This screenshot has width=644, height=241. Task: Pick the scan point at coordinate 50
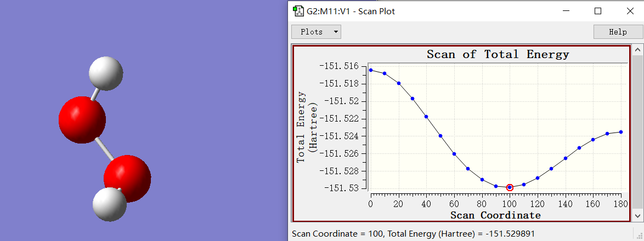(440, 136)
